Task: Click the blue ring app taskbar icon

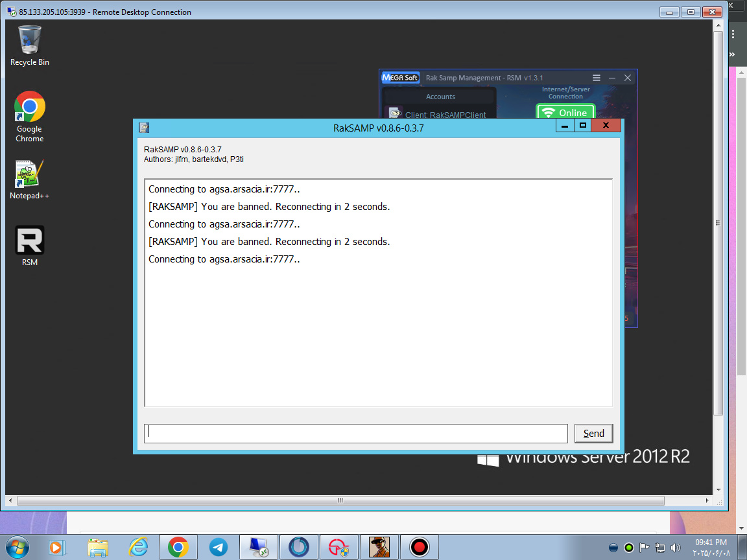Action: click(x=299, y=548)
